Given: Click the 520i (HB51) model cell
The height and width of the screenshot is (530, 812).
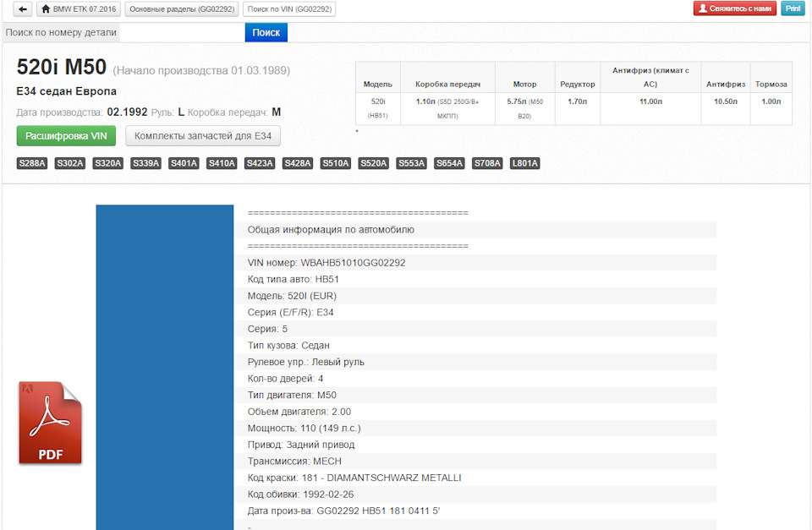Looking at the screenshot, I should click(x=378, y=108).
